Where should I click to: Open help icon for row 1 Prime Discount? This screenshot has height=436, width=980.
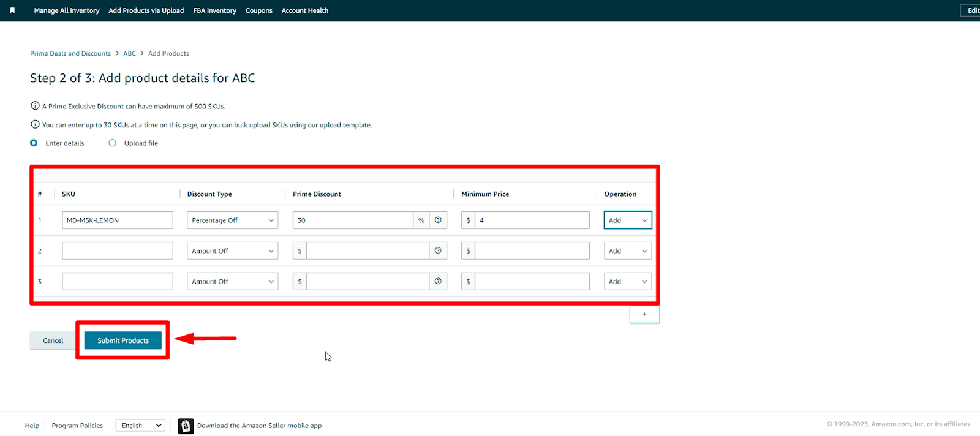tap(438, 220)
